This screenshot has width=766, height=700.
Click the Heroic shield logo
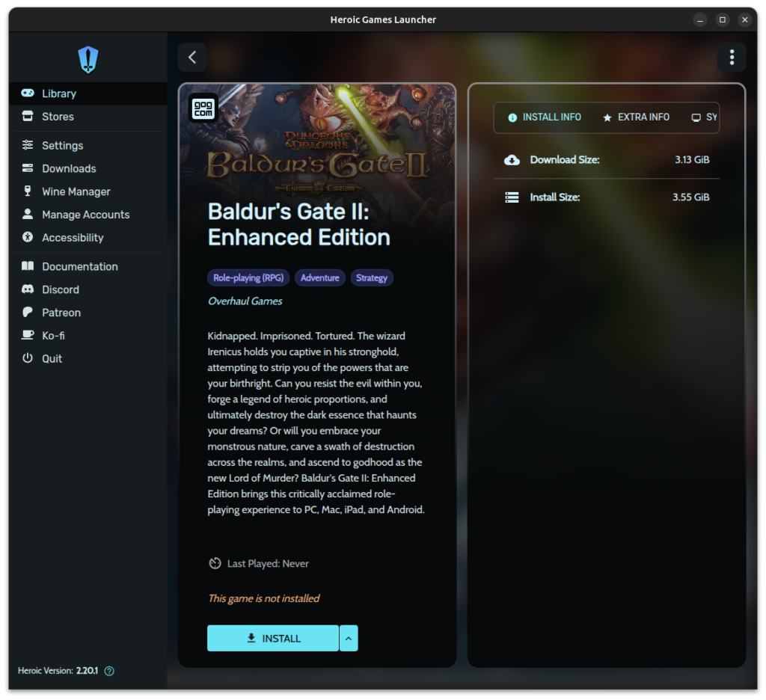pyautogui.click(x=88, y=59)
